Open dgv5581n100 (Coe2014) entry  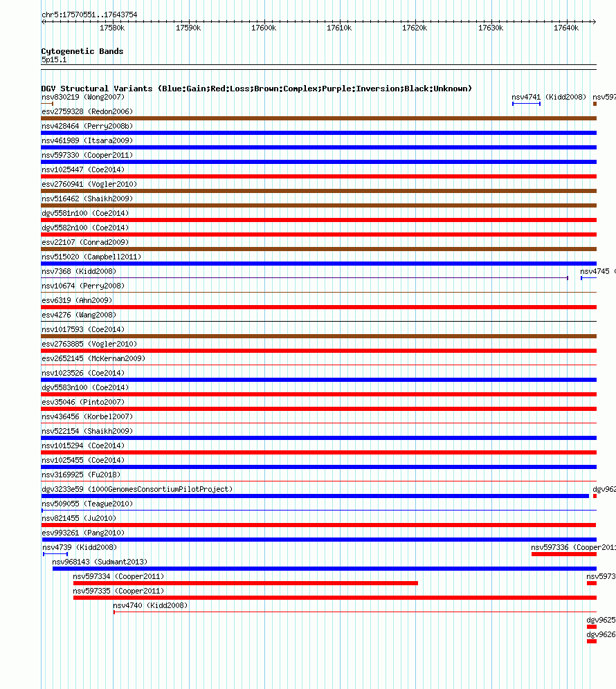85,213
